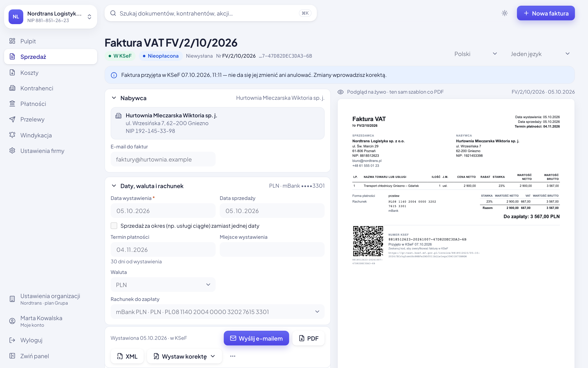Click the 30 dni od wystawienia hint
Screen dimensions: 588x368
[136, 262]
